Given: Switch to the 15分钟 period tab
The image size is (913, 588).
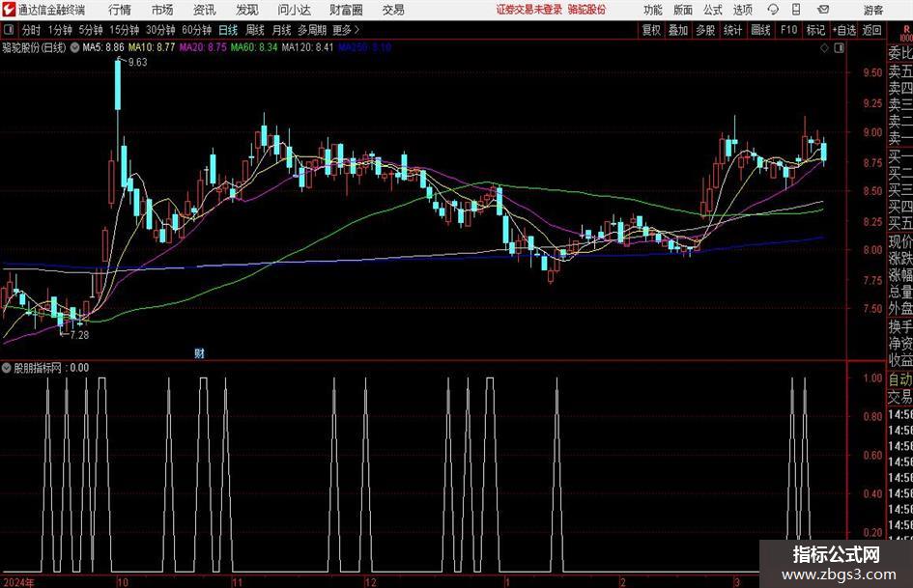Looking at the screenshot, I should click(x=125, y=30).
